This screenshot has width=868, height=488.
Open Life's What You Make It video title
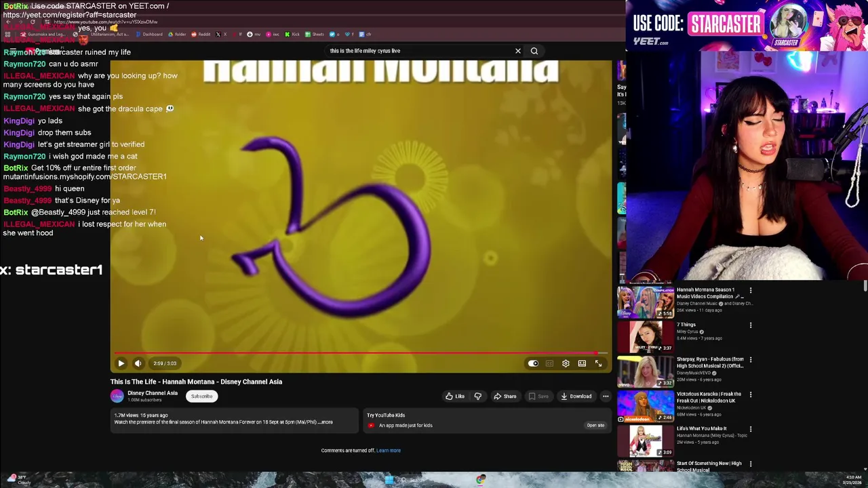(x=702, y=428)
